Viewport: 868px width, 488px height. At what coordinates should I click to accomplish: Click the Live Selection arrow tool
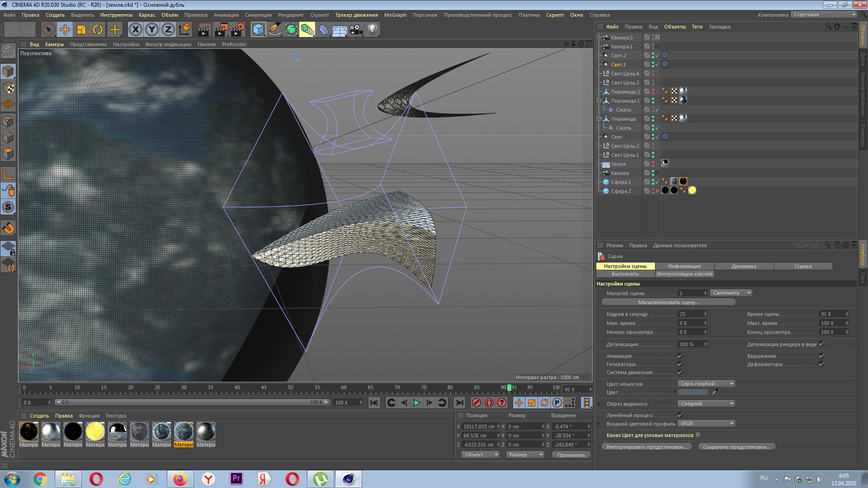(x=48, y=30)
